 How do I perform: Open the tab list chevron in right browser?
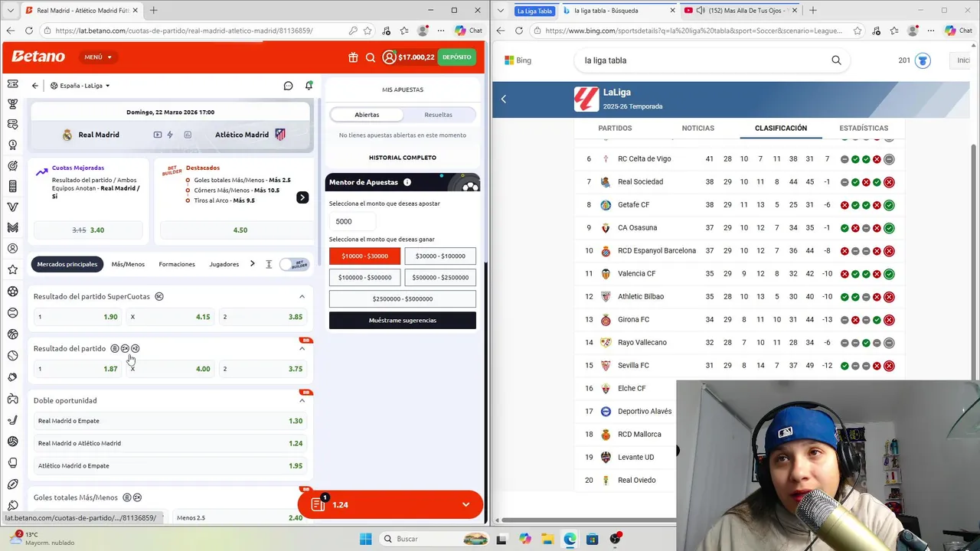click(x=500, y=11)
